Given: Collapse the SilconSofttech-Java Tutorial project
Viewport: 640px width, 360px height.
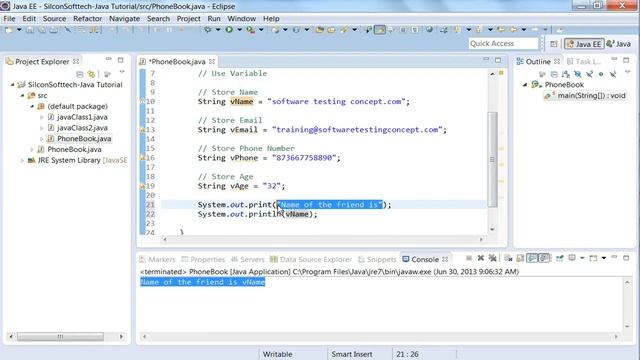Looking at the screenshot, I should [13, 85].
